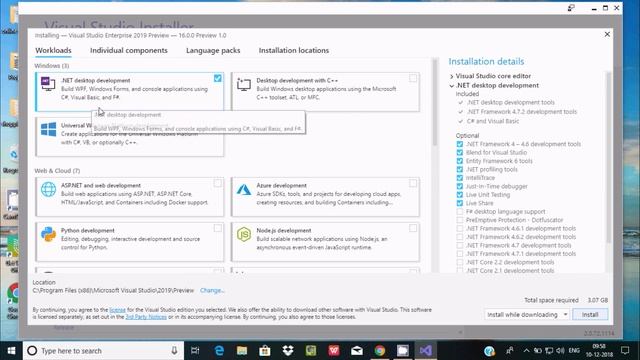
Task: Uncheck the IntelliTrace optional component
Action: tap(460, 178)
